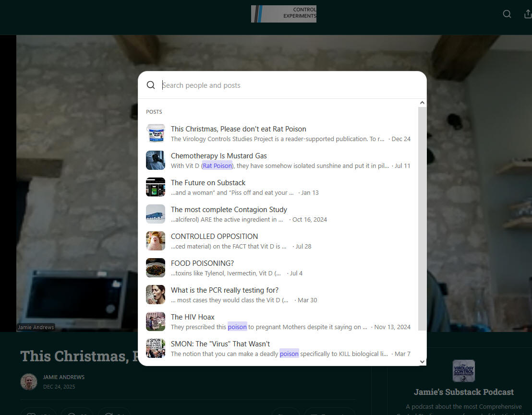Screen dimensions: 532x415
Task: Open the 'CONTROLLED OPPOSITION' post result
Action: point(214,237)
